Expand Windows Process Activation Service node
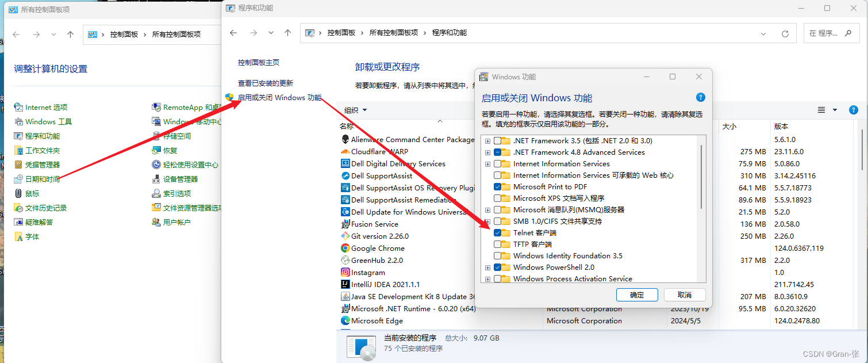Image resolution: width=868 pixels, height=363 pixels. (x=487, y=279)
